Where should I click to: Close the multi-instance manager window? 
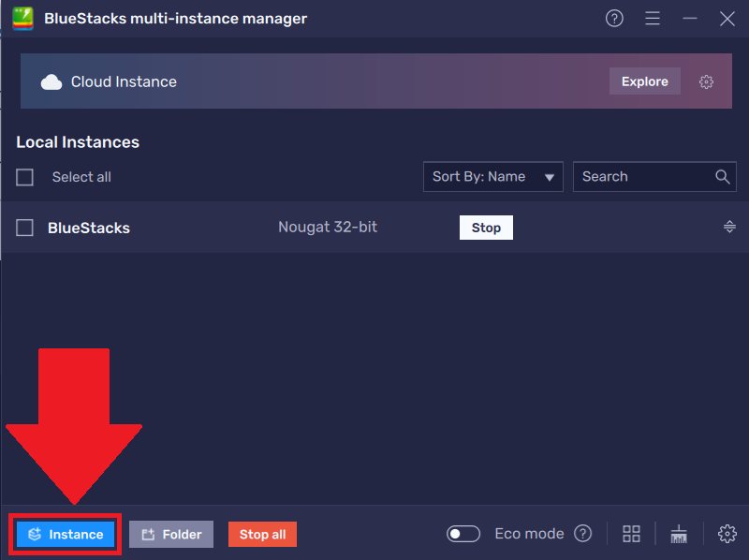[x=727, y=19]
